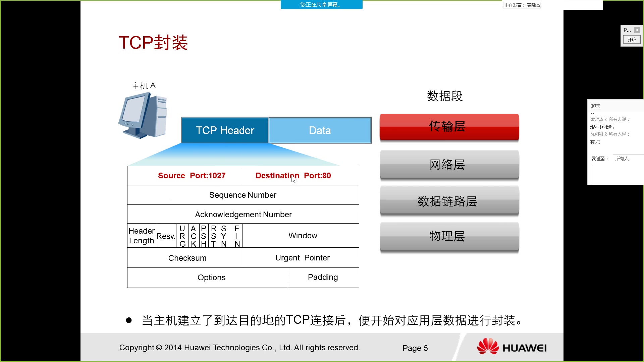Screen dimensions: 644x362
Task: Click the TCP封装 slide title
Action: [x=153, y=43]
